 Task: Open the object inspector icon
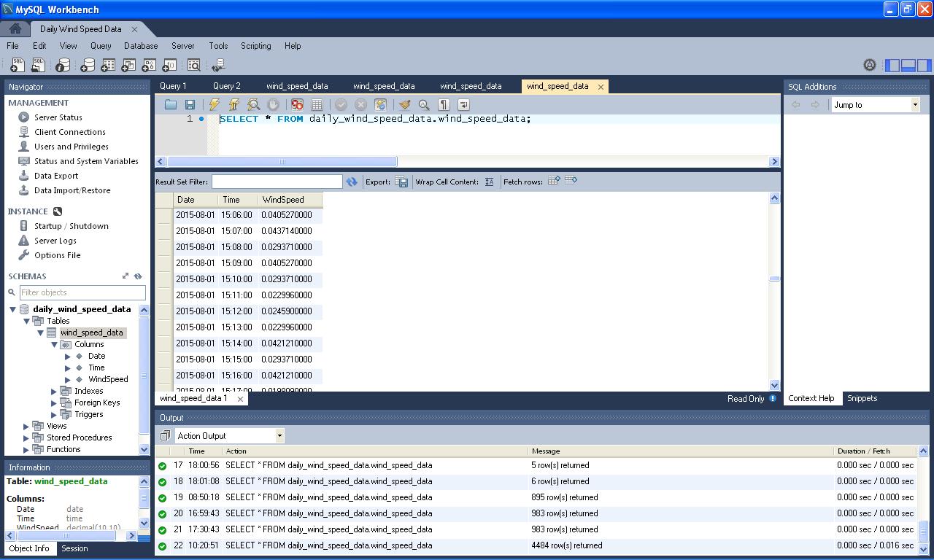click(x=63, y=65)
